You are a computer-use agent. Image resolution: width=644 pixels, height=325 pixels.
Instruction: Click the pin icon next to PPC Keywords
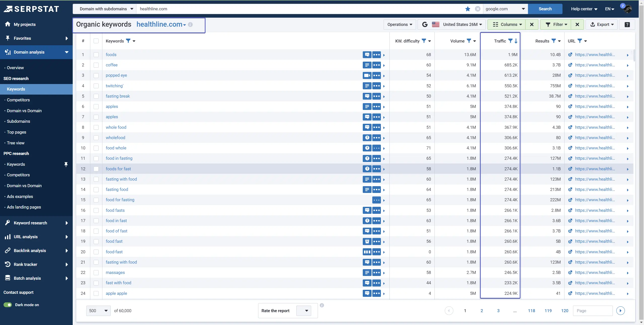pos(66,165)
